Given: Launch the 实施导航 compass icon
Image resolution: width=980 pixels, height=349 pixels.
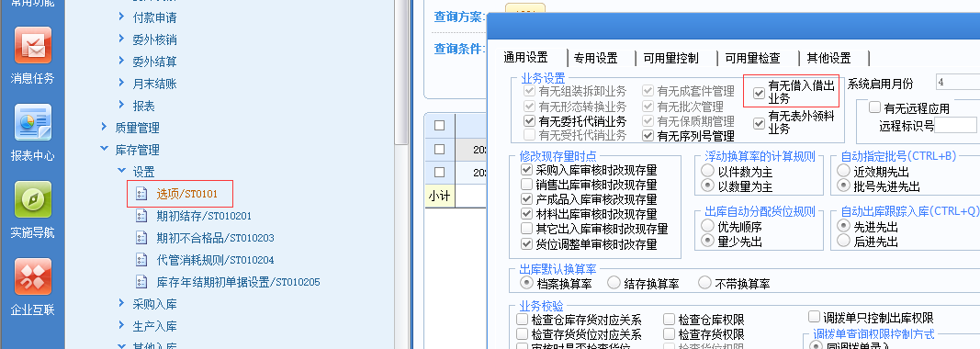Looking at the screenshot, I should [32, 199].
